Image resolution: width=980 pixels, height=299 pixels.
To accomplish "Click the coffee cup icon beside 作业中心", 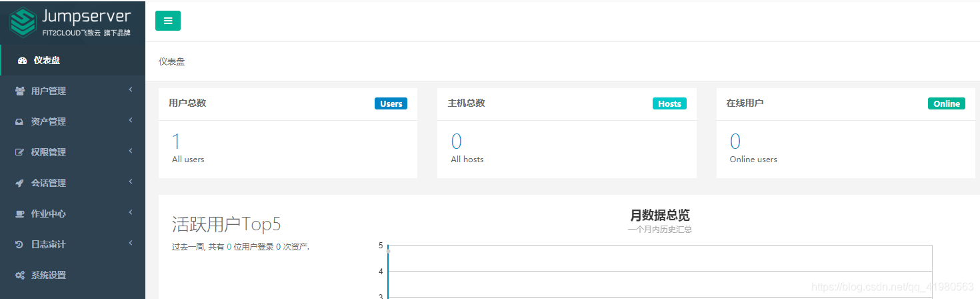I will [20, 214].
